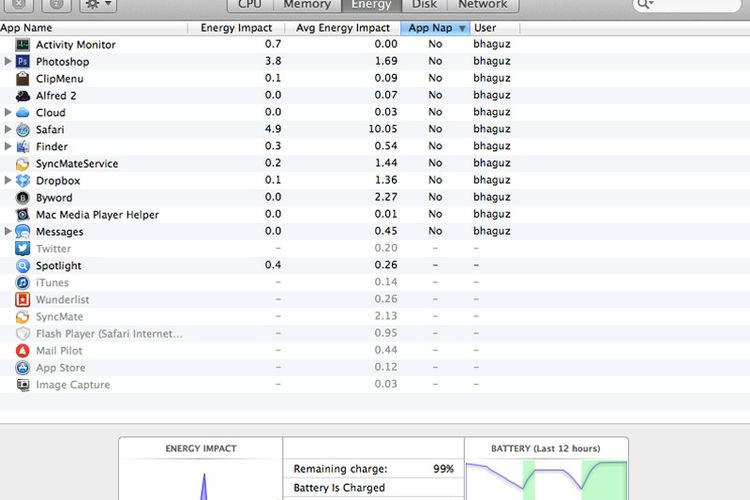Click the Battery Is Charged status text
Screen dimensions: 750x500
pos(339,488)
